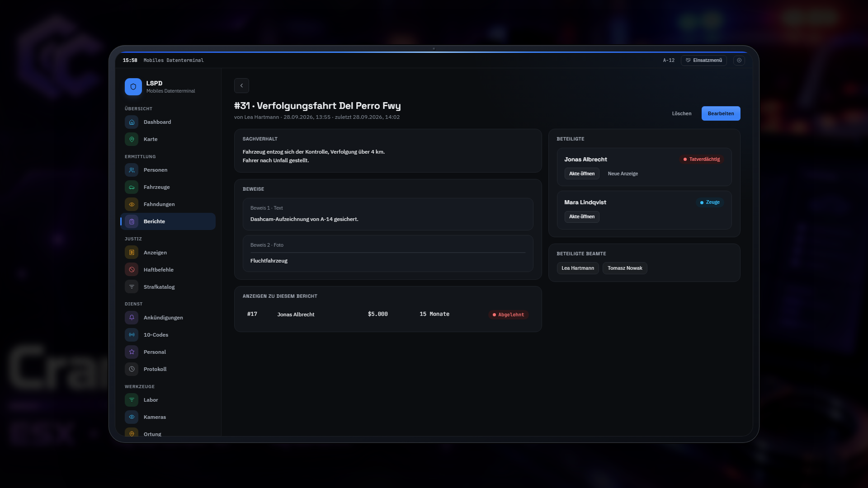Open the Karte map pin icon
868x488 pixels.
[132, 139]
